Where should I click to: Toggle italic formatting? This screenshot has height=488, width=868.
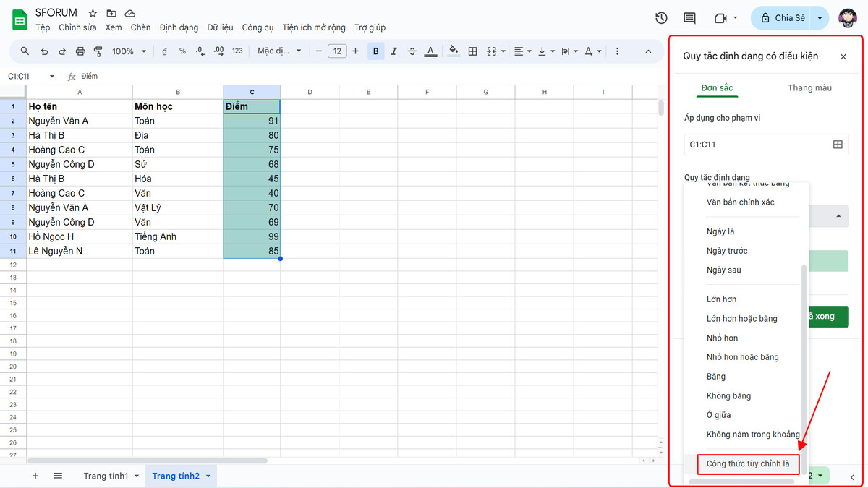[394, 51]
